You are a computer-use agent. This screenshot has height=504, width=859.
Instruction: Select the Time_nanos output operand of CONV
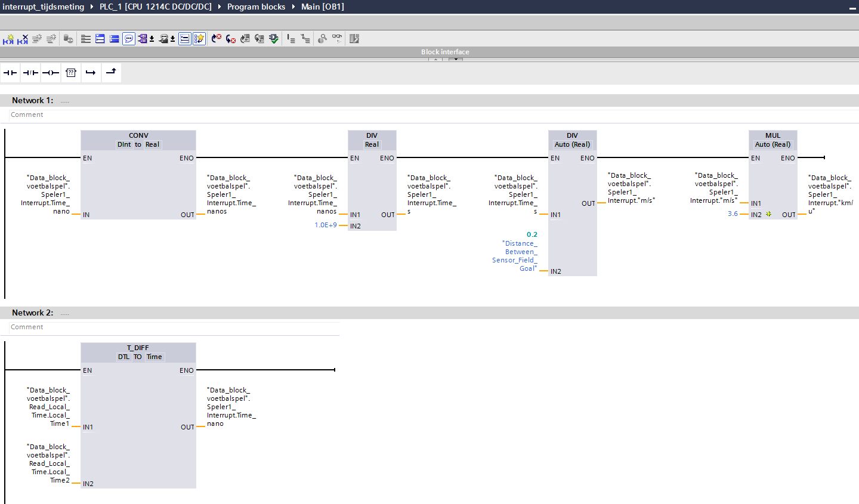point(231,194)
